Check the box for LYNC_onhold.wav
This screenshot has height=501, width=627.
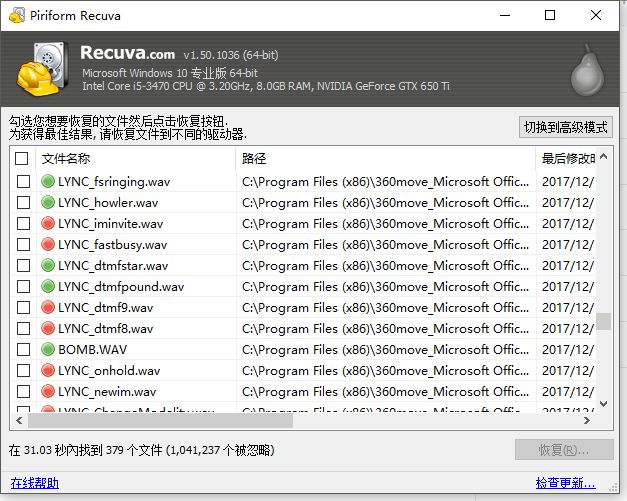point(24,370)
